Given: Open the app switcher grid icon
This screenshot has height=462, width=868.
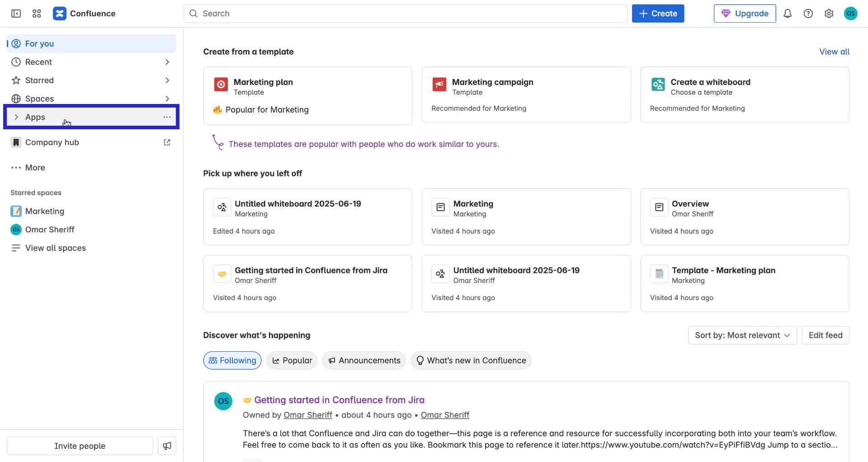Looking at the screenshot, I should (37, 14).
